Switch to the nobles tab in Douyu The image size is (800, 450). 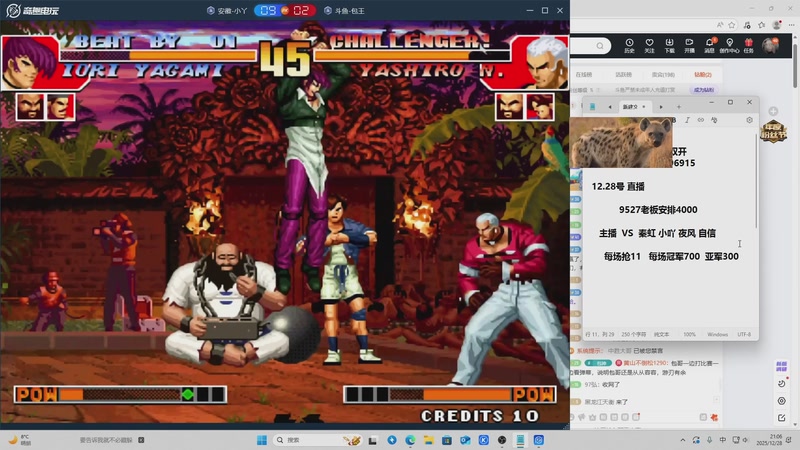tap(663, 74)
